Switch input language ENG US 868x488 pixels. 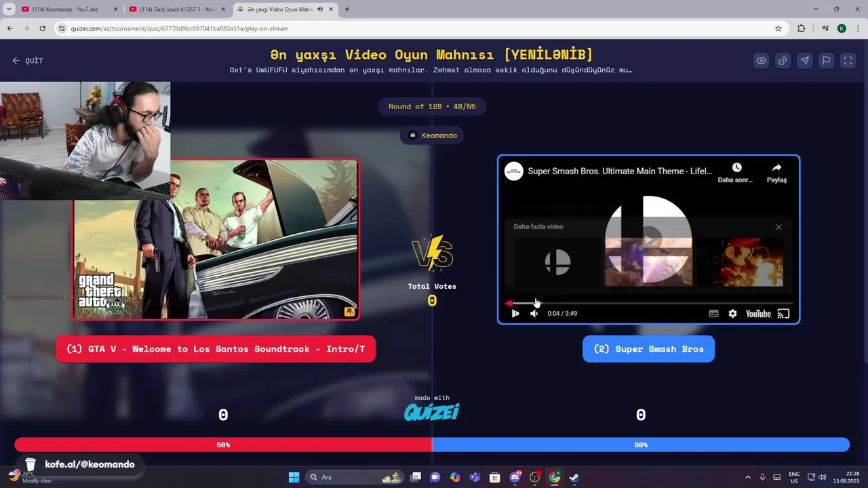(794, 477)
